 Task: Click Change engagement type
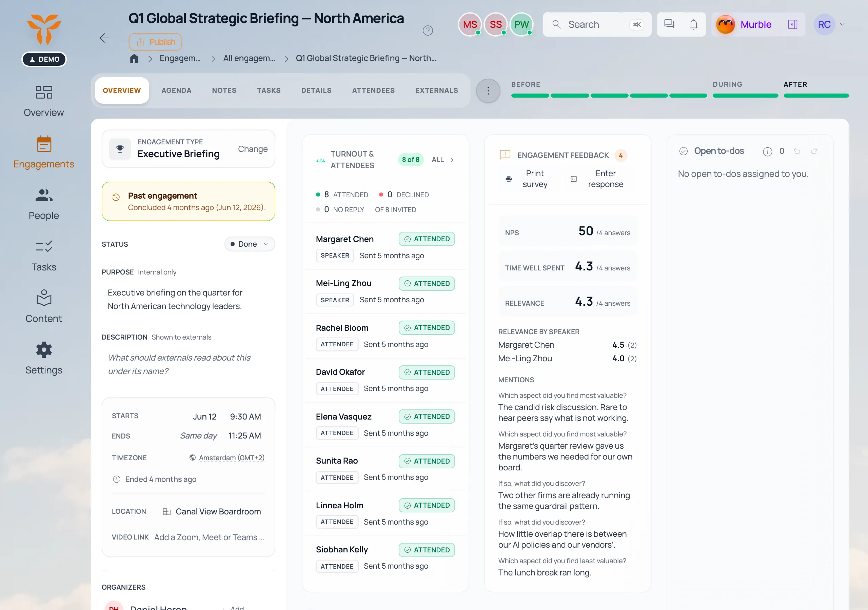[x=253, y=149]
